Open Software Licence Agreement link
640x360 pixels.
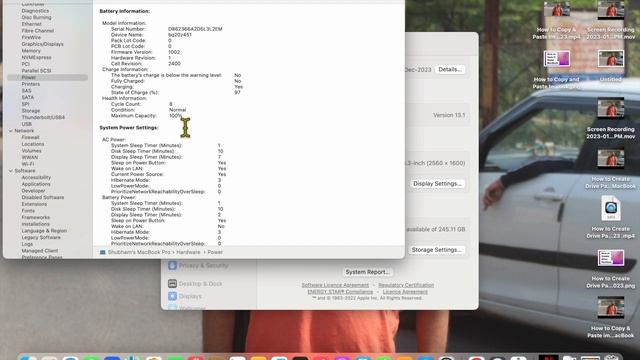click(335, 285)
